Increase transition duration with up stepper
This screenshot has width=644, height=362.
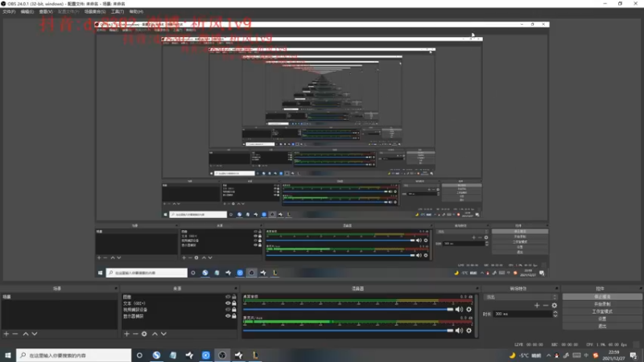(x=555, y=312)
